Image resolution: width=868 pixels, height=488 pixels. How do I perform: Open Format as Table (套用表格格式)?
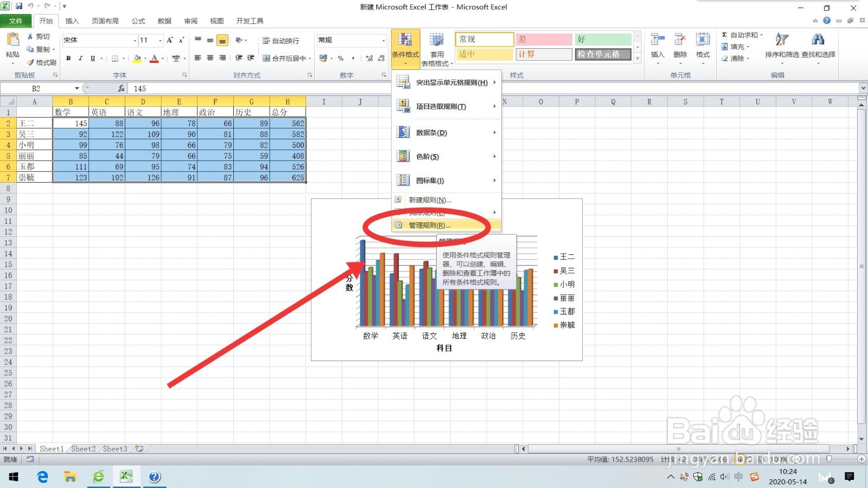click(437, 49)
